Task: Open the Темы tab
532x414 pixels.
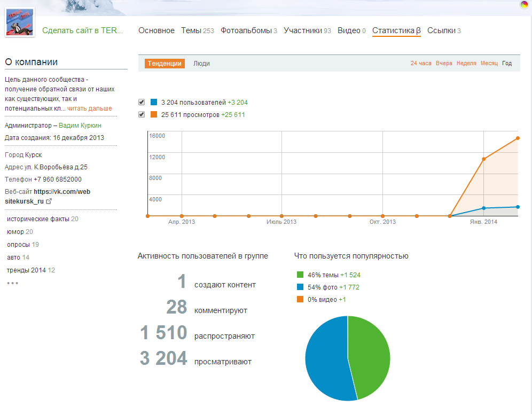Action: tap(198, 30)
